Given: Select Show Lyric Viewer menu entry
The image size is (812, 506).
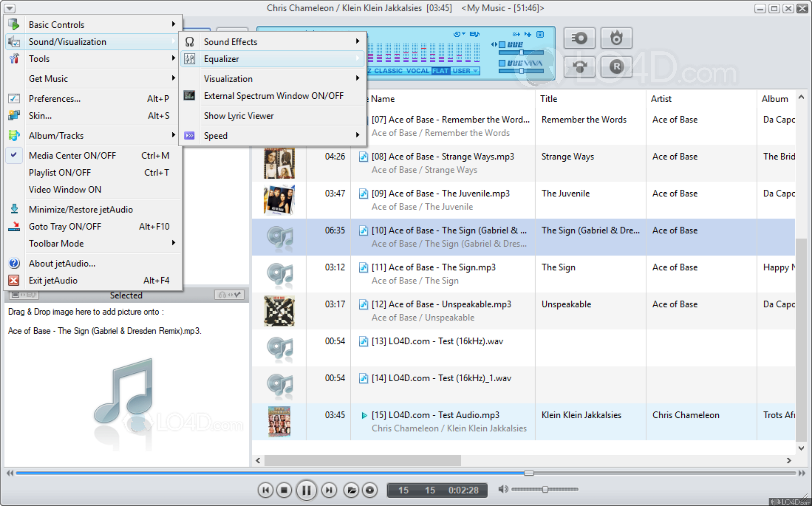Looking at the screenshot, I should (239, 115).
